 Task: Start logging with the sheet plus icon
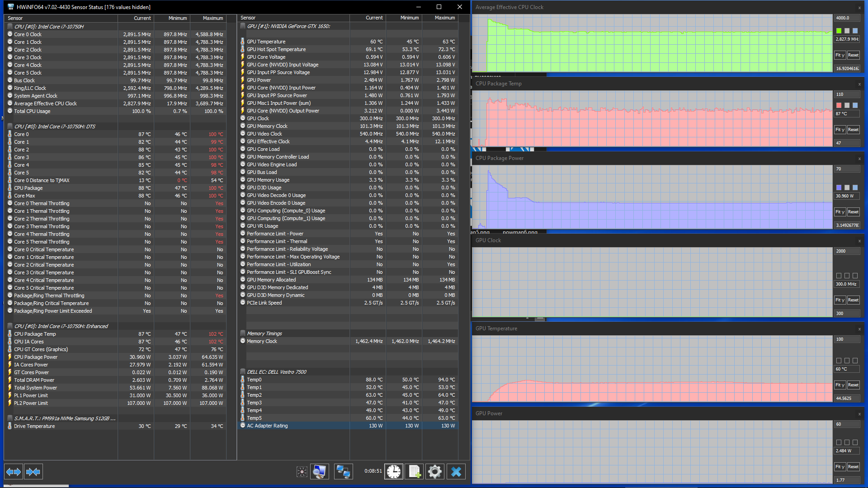click(414, 472)
